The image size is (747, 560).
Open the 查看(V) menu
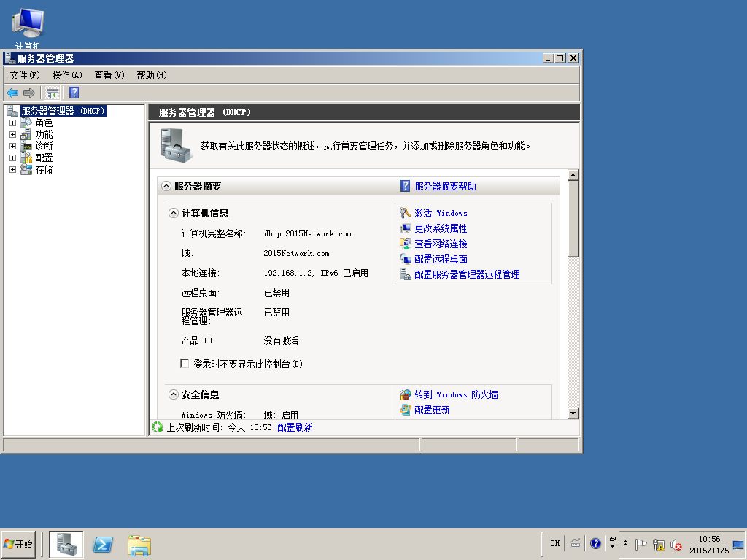point(109,75)
